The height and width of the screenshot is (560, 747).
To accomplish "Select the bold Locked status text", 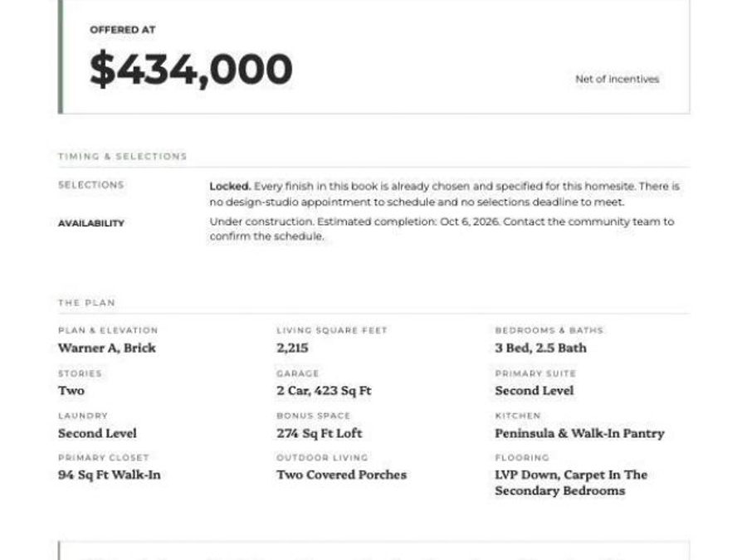I will point(230,186).
